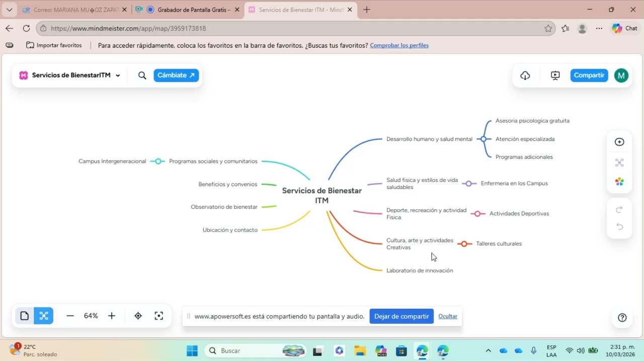644x362 pixels.
Task: Go back with browser back arrow
Action: coord(9,29)
